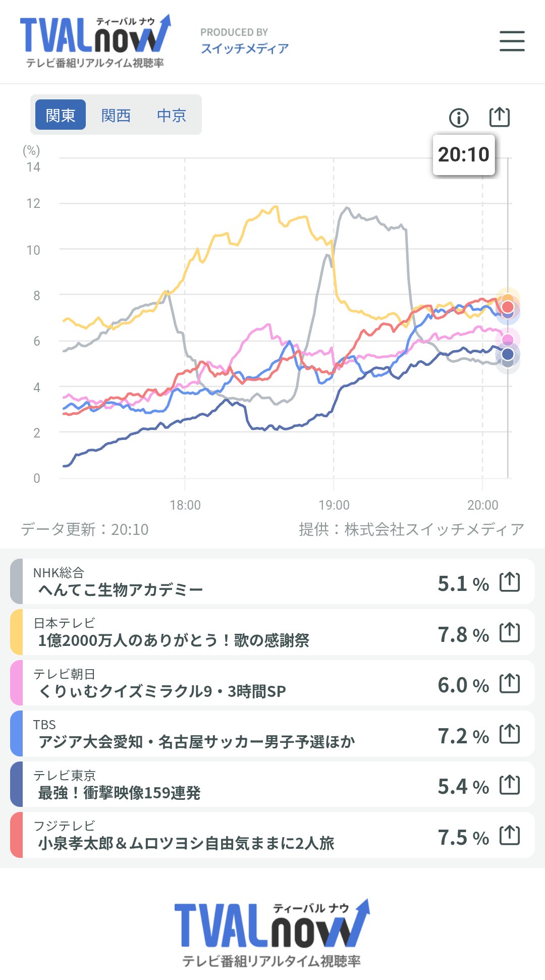This screenshot has height=980, width=545.
Task: Open the chart info icon
Action: coord(459,118)
